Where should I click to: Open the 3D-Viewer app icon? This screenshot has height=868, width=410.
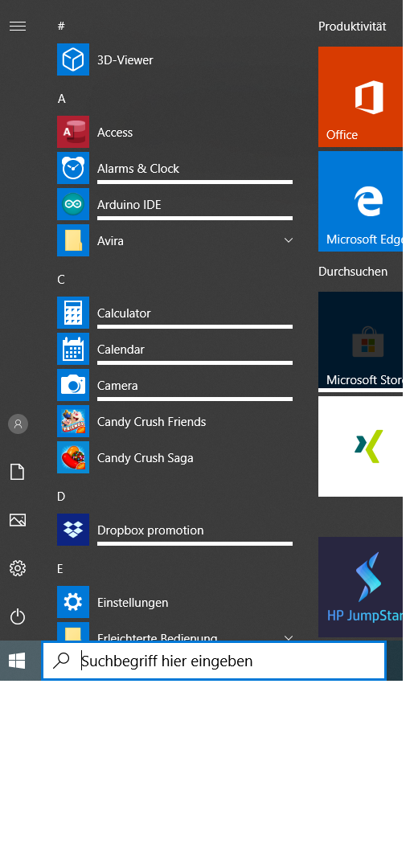point(73,59)
